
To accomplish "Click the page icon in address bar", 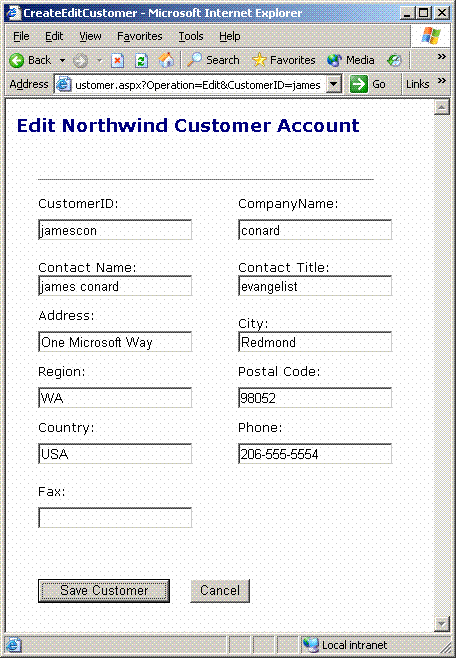I will (x=63, y=84).
